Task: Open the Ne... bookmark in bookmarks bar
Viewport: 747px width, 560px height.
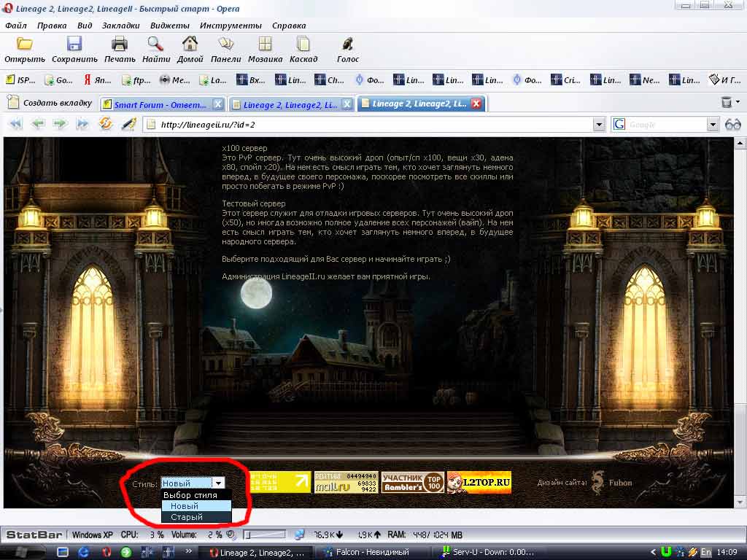Action: [x=645, y=80]
